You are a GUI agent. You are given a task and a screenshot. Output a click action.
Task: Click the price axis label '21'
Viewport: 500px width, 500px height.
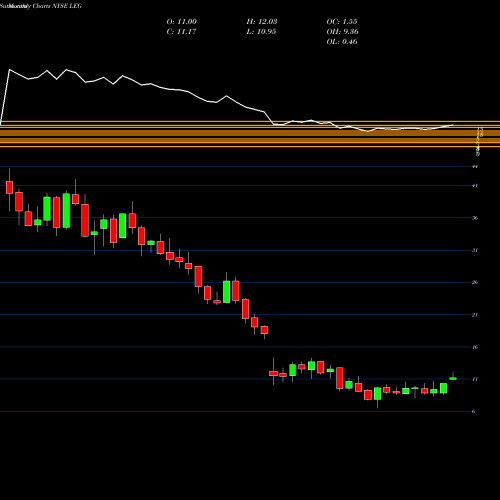coord(475,315)
